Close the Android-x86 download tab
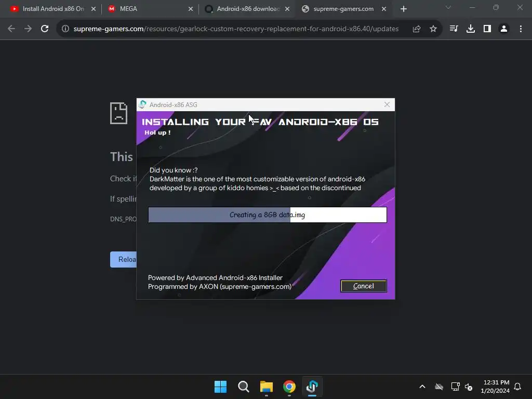Image resolution: width=532 pixels, height=399 pixels. (x=287, y=9)
